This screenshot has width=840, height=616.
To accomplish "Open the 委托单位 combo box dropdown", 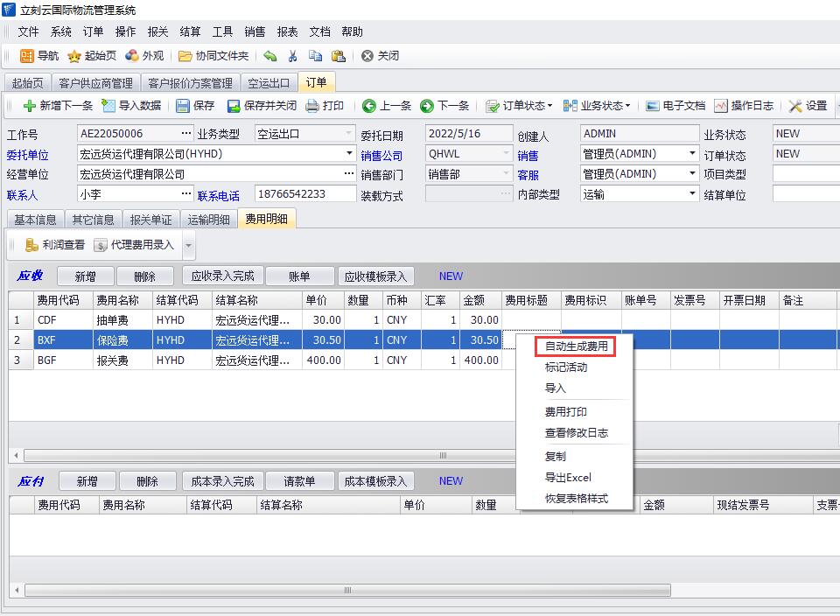I will [x=349, y=154].
